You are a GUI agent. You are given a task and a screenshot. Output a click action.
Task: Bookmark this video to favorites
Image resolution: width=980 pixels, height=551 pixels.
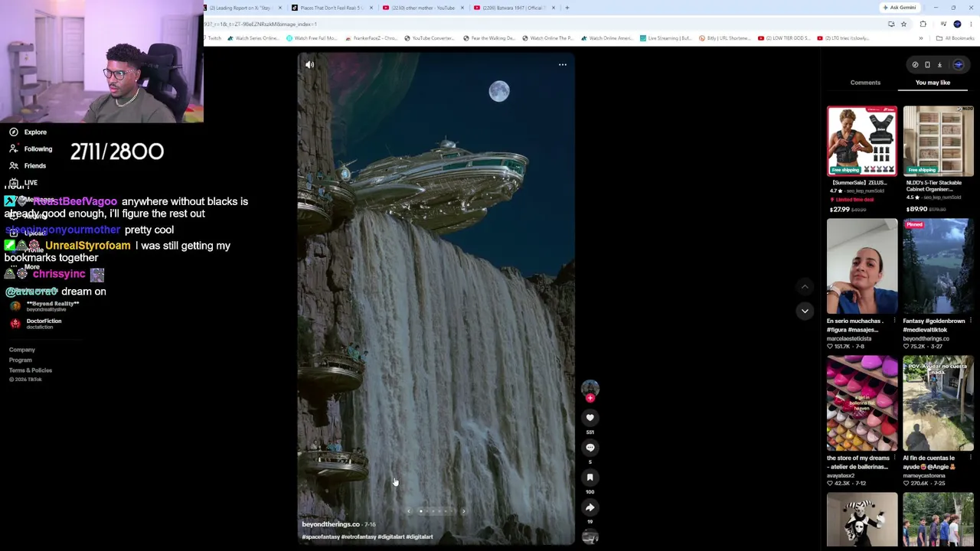point(590,478)
